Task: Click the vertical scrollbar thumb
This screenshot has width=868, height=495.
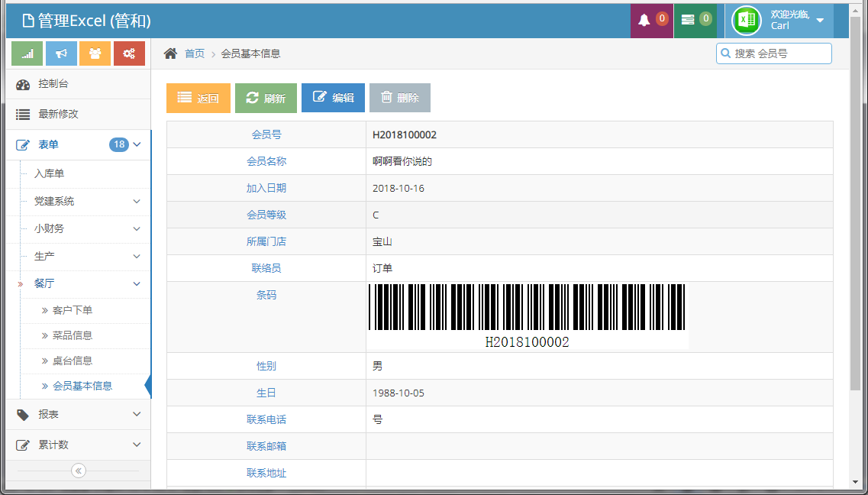Action: tap(855, 202)
